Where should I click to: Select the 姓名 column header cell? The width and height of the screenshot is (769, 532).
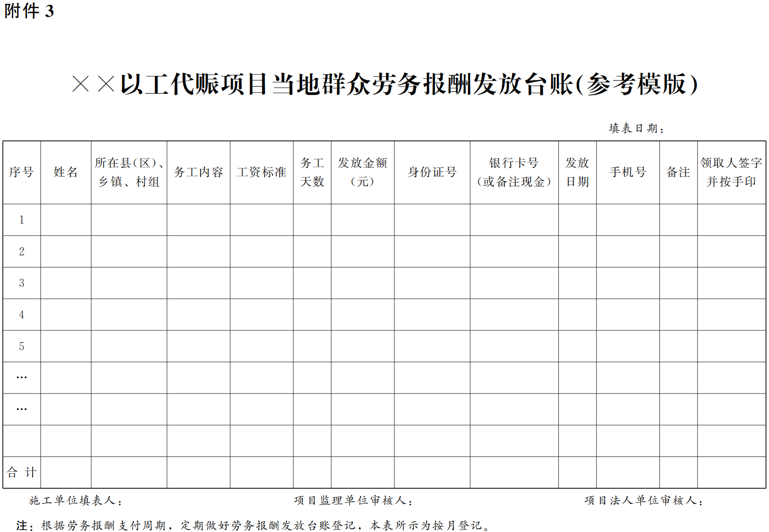coord(65,172)
